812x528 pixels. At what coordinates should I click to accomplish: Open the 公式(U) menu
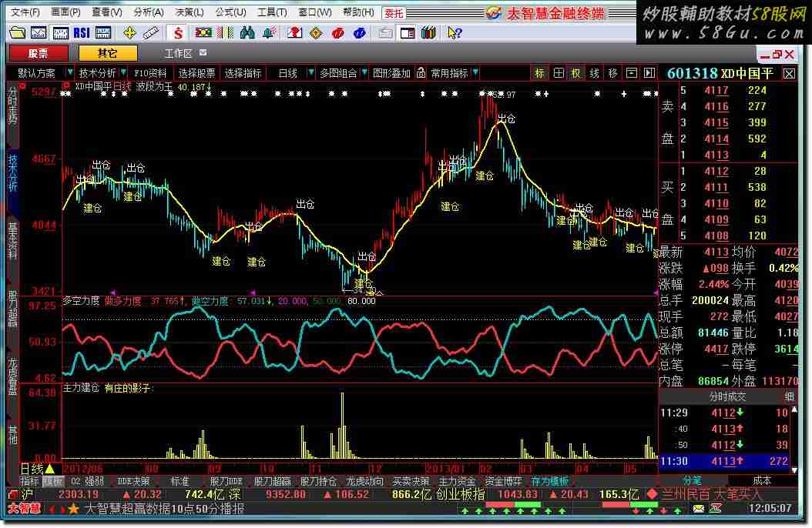point(230,12)
